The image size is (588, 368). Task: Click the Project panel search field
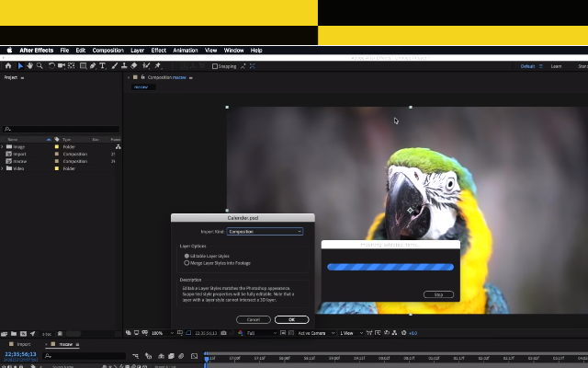62,130
